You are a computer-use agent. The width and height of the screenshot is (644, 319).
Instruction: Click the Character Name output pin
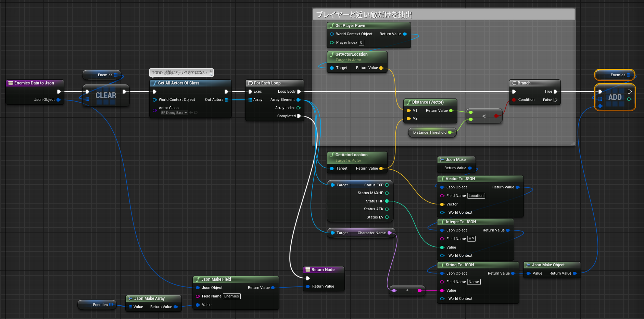(389, 233)
